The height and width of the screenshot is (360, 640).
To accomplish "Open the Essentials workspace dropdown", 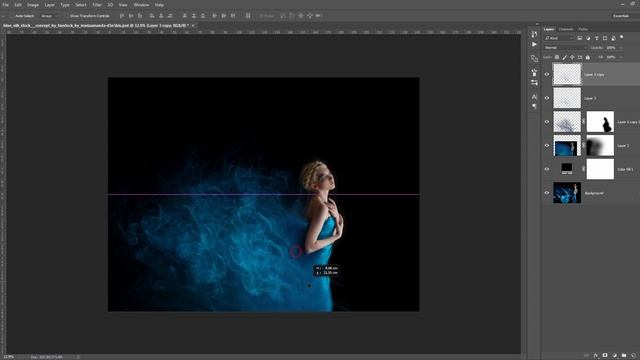I will click(x=624, y=16).
